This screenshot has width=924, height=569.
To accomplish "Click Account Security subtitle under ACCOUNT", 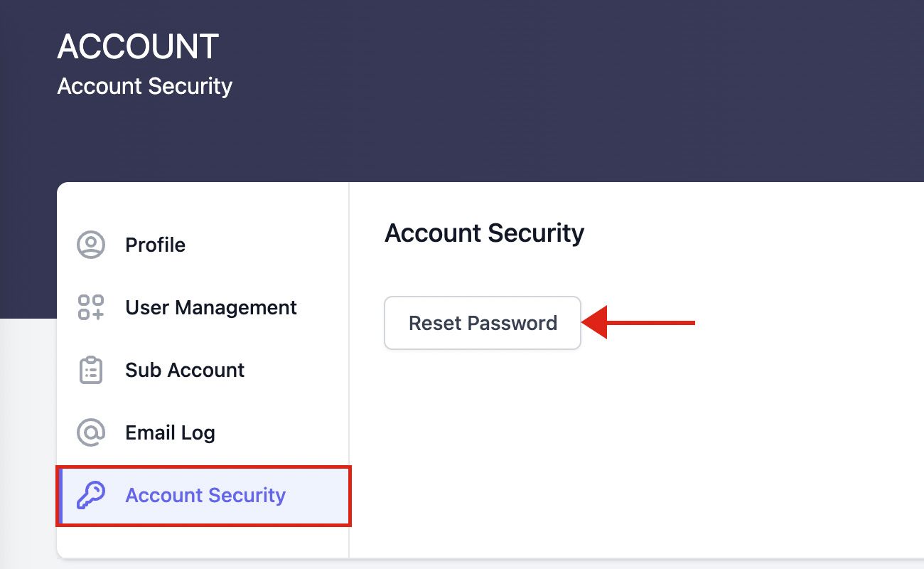I will point(145,86).
